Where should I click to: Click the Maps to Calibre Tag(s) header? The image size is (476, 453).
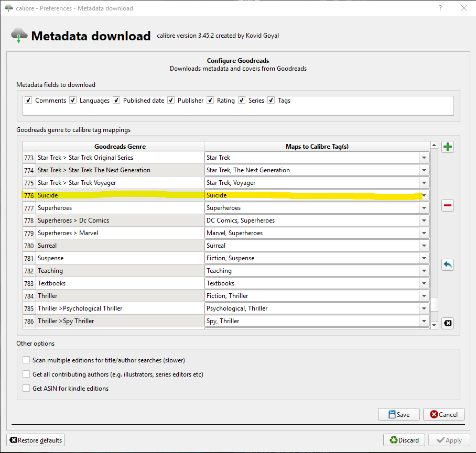pyautogui.click(x=317, y=147)
